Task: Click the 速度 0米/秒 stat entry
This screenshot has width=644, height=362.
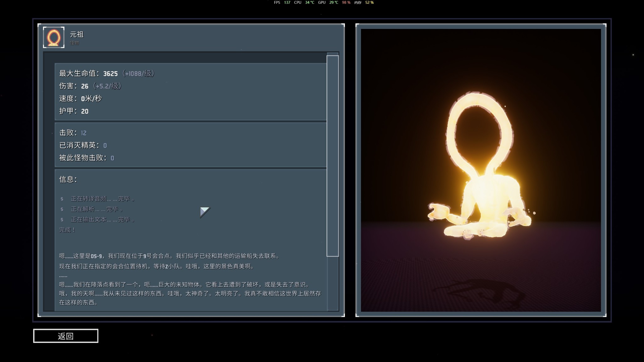Action: 80,99
